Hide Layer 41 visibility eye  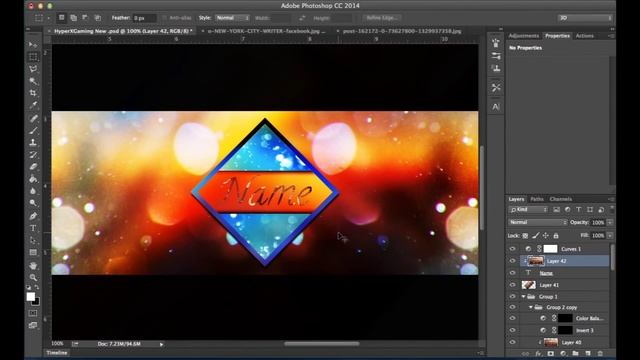pos(513,285)
